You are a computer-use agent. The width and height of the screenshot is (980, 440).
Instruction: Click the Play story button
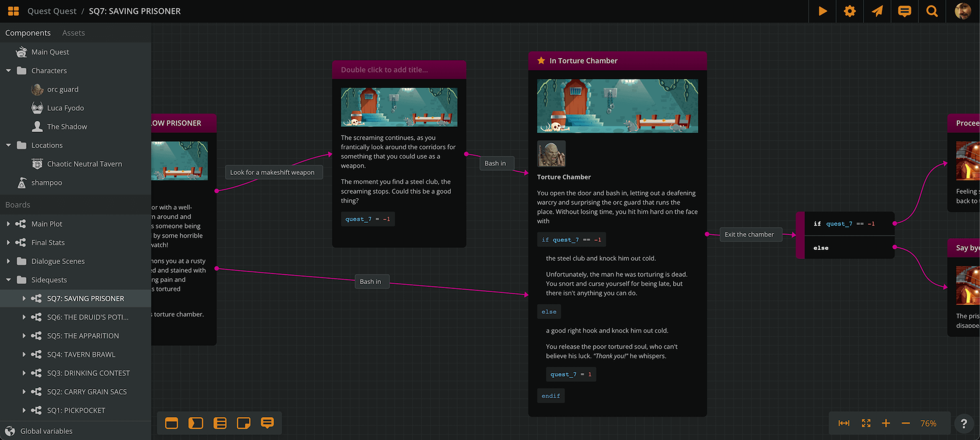[x=822, y=11]
